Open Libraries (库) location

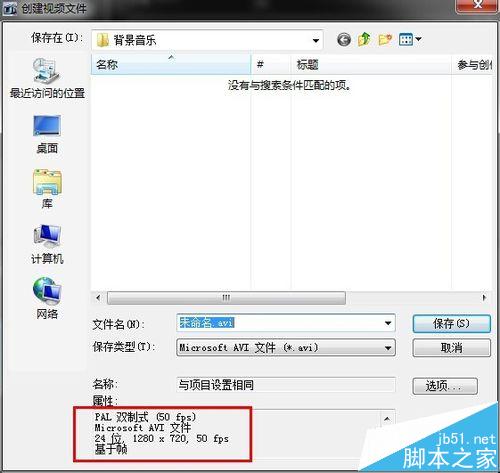coord(47,189)
